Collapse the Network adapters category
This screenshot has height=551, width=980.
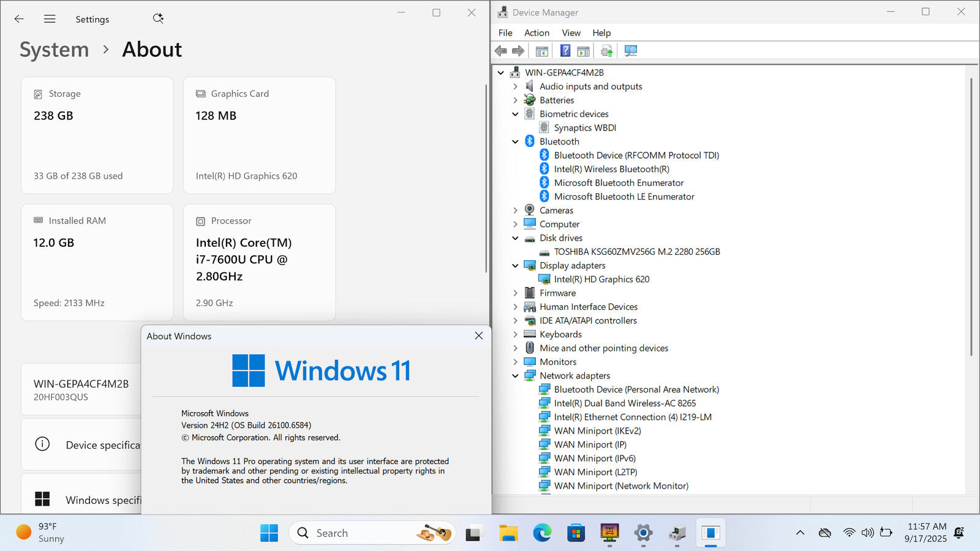(x=515, y=376)
